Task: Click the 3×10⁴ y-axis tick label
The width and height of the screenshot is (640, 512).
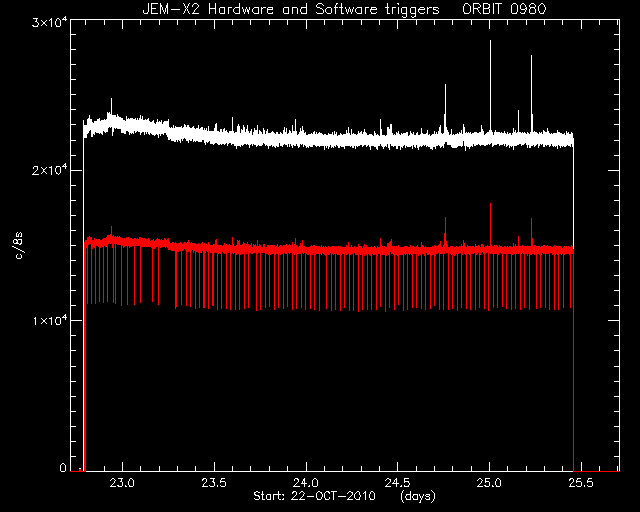Action: click(49, 23)
